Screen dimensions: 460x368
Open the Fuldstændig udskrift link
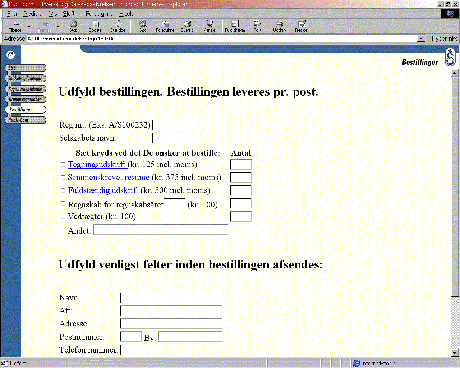[103, 190]
